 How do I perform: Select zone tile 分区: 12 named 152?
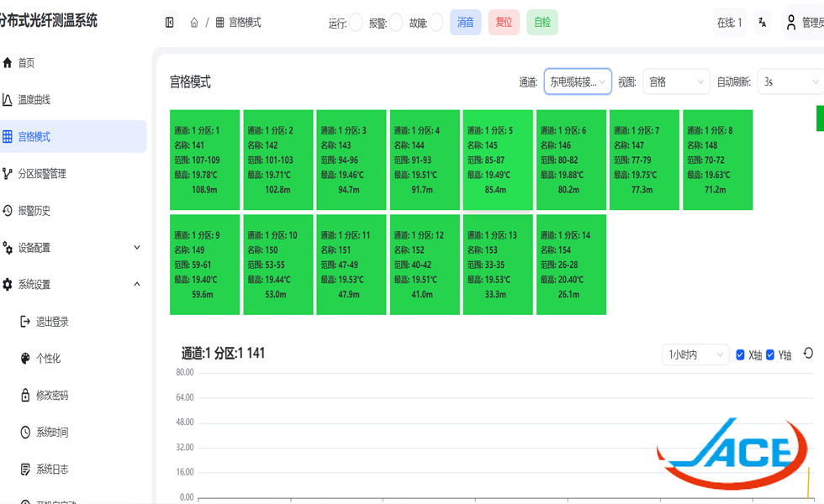425,265
